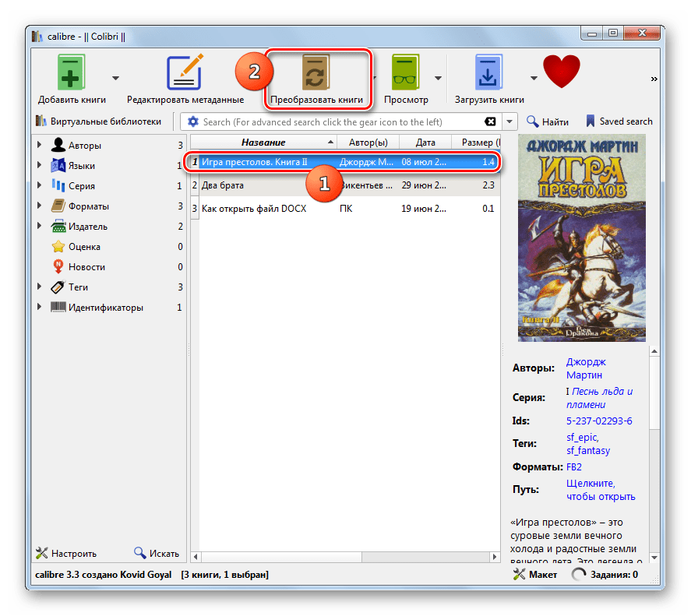Click the Преобразовать книги convert icon

pyautogui.click(x=316, y=72)
